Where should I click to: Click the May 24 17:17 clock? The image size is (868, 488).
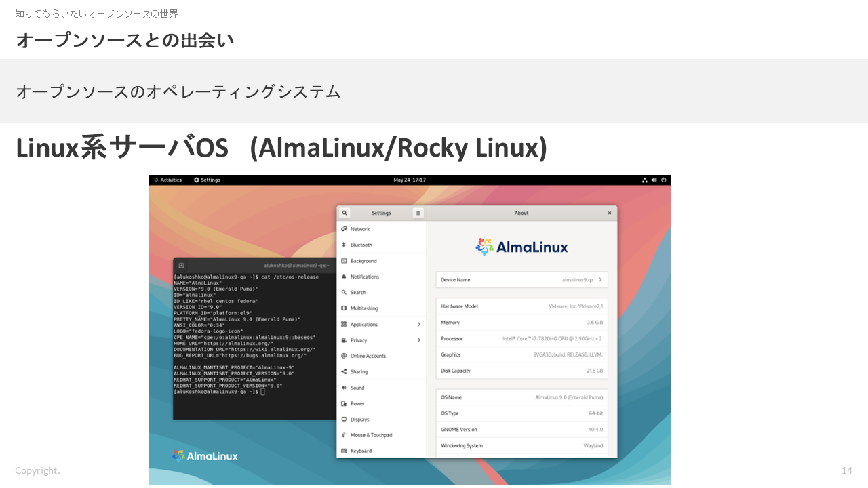[x=410, y=180]
